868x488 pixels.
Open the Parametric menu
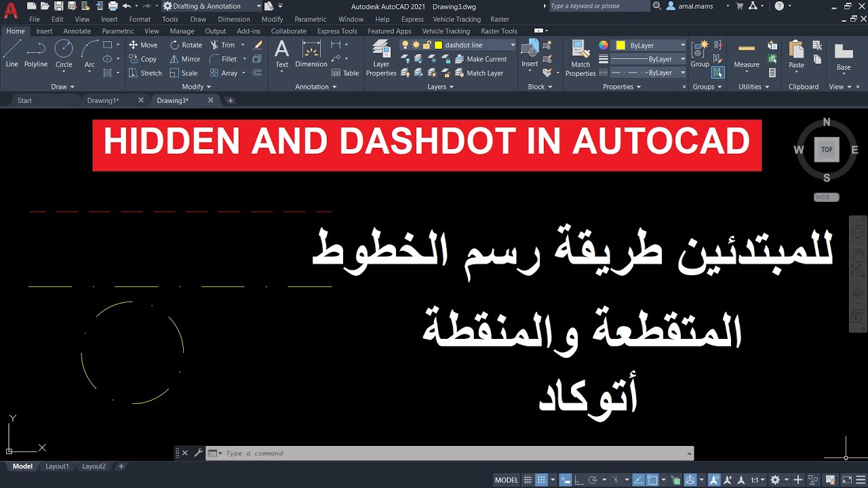311,19
